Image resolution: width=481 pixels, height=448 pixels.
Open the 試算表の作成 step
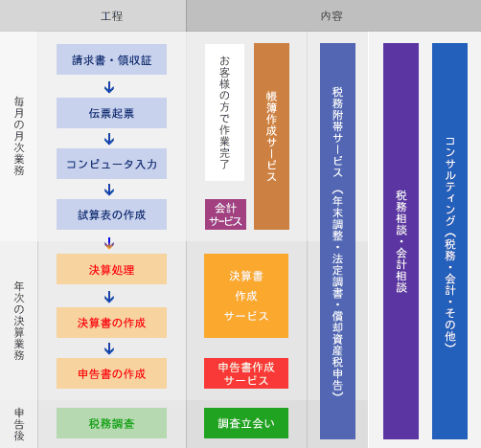[111, 214]
